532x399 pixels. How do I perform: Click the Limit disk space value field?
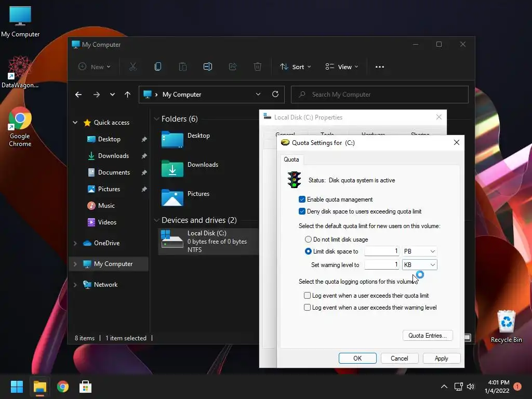(x=382, y=251)
